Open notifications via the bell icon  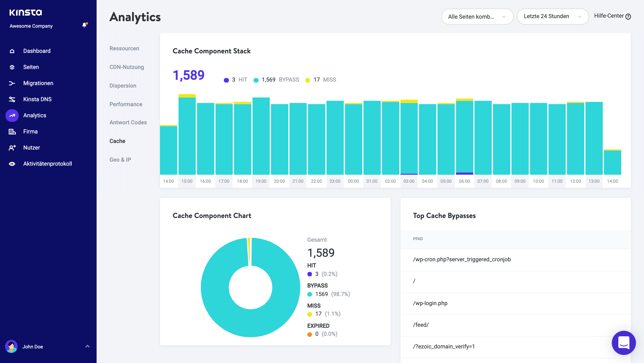coord(84,25)
